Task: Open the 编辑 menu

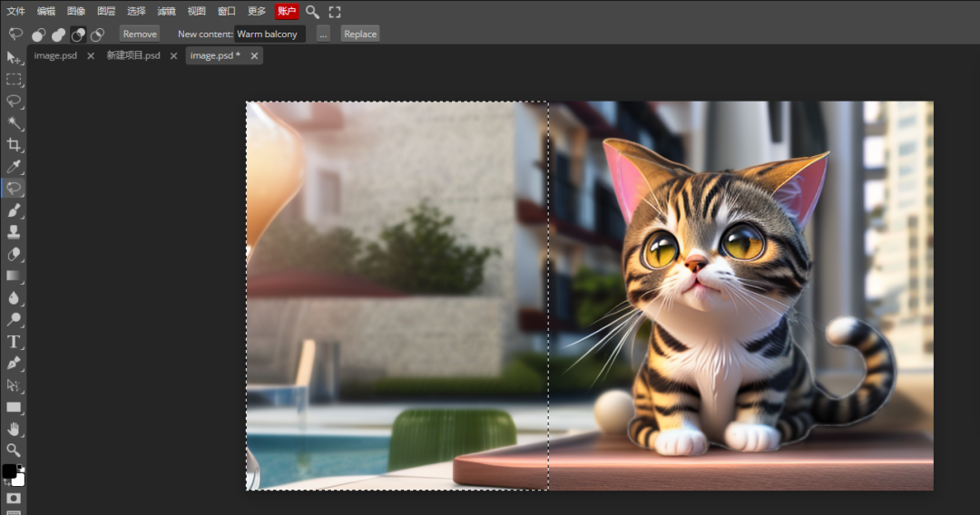Action: (46, 11)
